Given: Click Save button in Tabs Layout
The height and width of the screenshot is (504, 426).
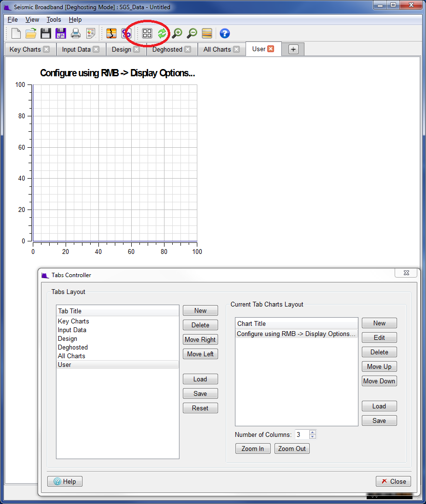Looking at the screenshot, I should pyautogui.click(x=201, y=393).
